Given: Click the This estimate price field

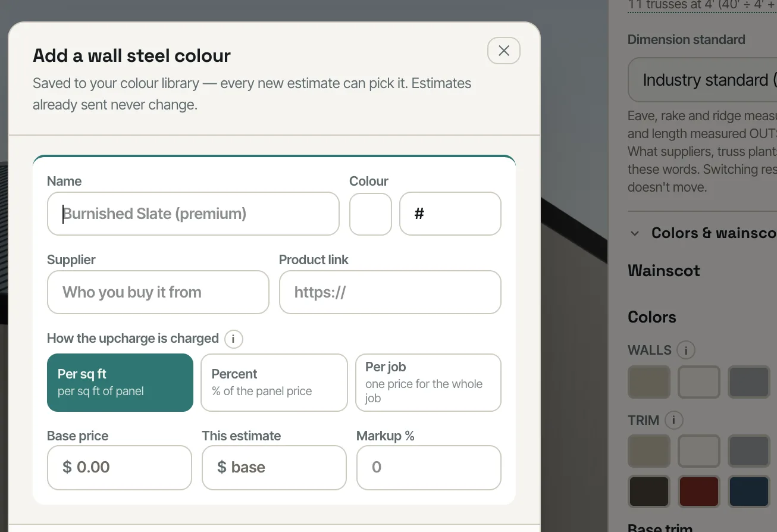Looking at the screenshot, I should (x=274, y=468).
